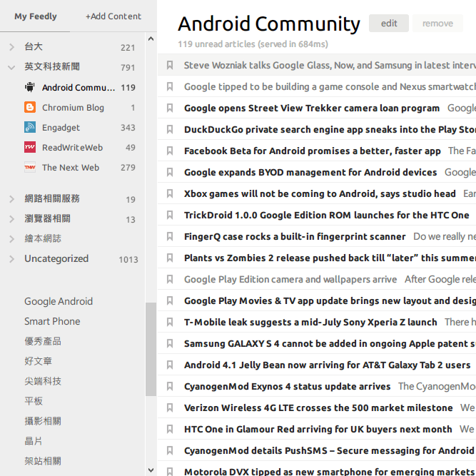Bookmark the Google Play Edition camera article
Image resolution: width=476 pixels, height=476 pixels.
pyautogui.click(x=170, y=279)
